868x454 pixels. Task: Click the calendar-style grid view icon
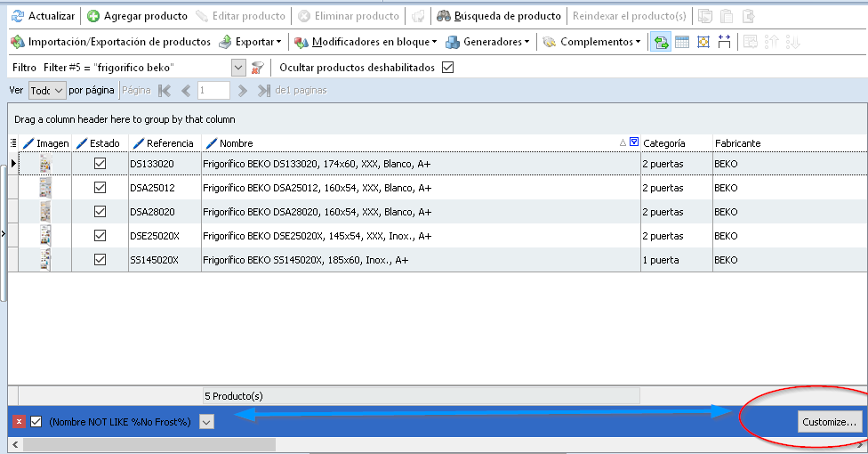click(682, 42)
